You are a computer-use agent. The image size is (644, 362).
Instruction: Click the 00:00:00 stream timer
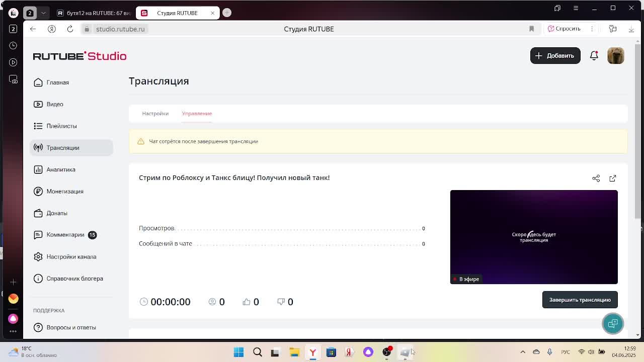coord(170,302)
